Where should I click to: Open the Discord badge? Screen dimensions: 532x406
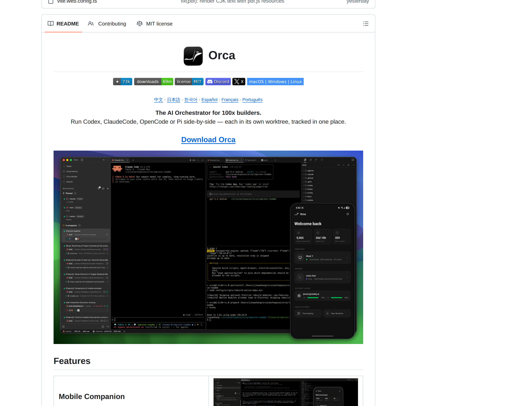(x=218, y=82)
